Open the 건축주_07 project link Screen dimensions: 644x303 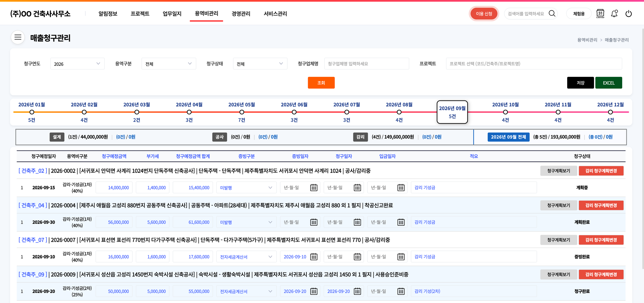[33, 240]
